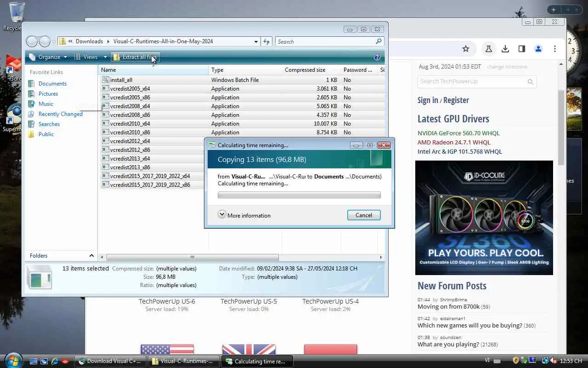Open Documents favorite link
This screenshot has width=588, height=368.
[52, 84]
